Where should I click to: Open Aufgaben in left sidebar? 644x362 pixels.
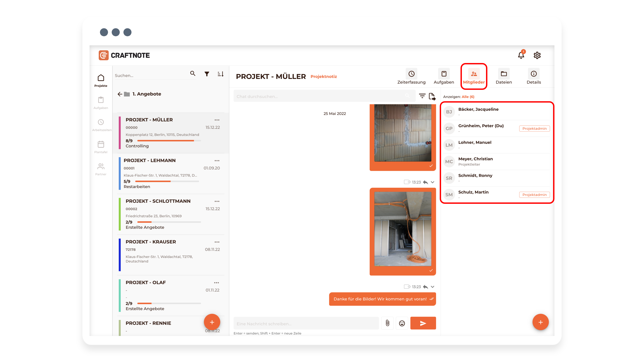101,103
